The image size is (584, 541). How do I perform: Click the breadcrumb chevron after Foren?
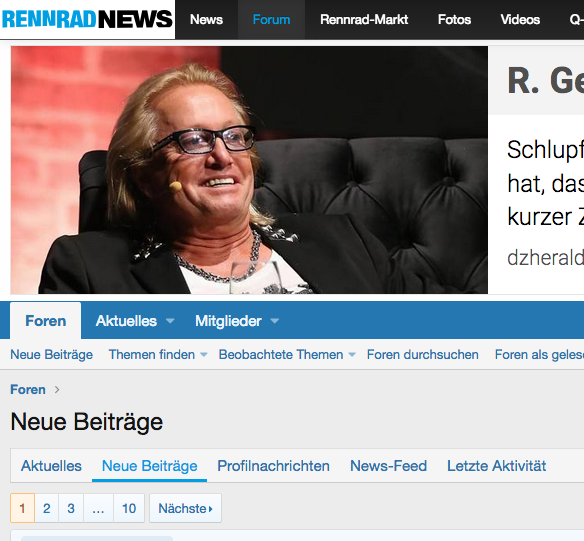click(x=57, y=390)
